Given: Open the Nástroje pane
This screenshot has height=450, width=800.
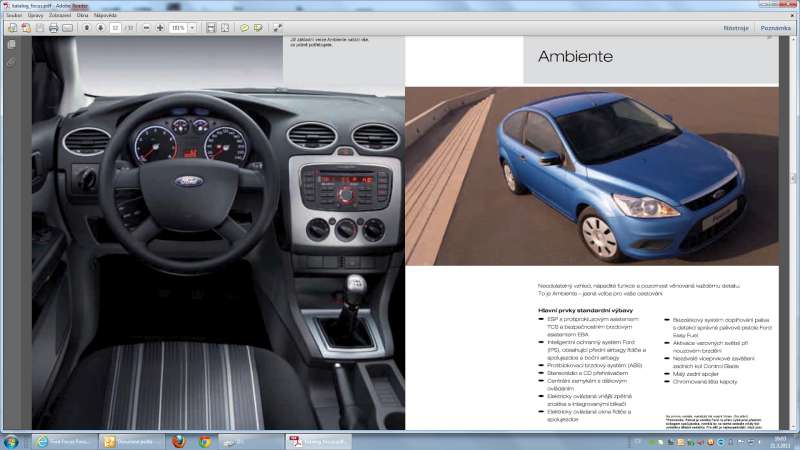Looking at the screenshot, I should coord(736,28).
